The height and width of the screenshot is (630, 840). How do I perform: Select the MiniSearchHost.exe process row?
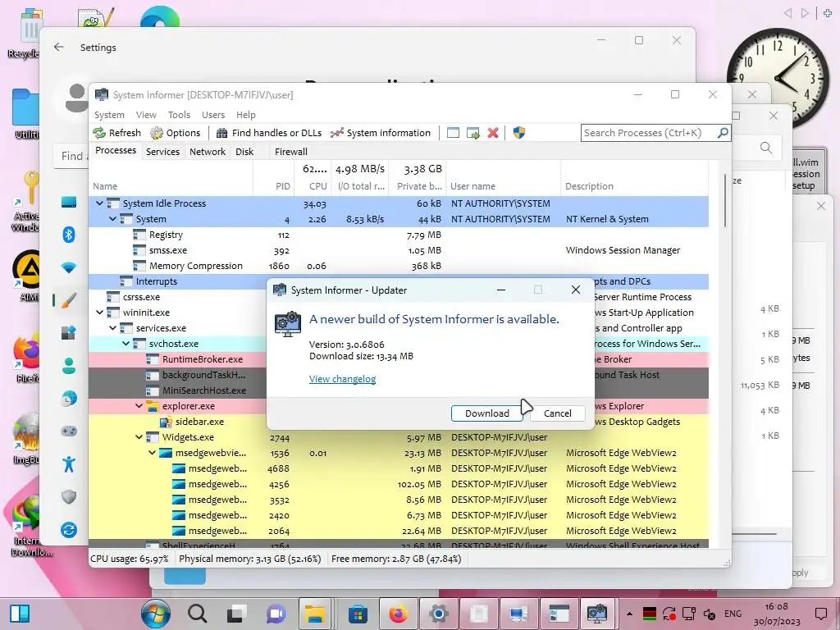(177, 390)
